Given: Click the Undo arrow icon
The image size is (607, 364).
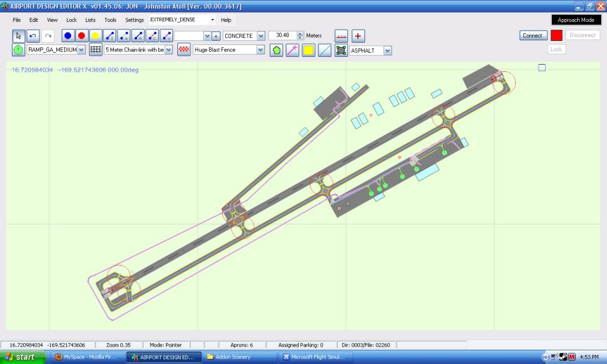Looking at the screenshot, I should [x=33, y=36].
